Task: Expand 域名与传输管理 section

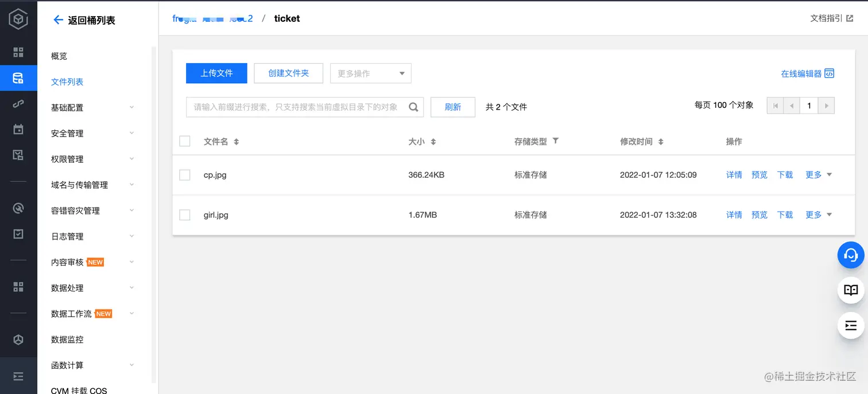Action: coord(131,185)
